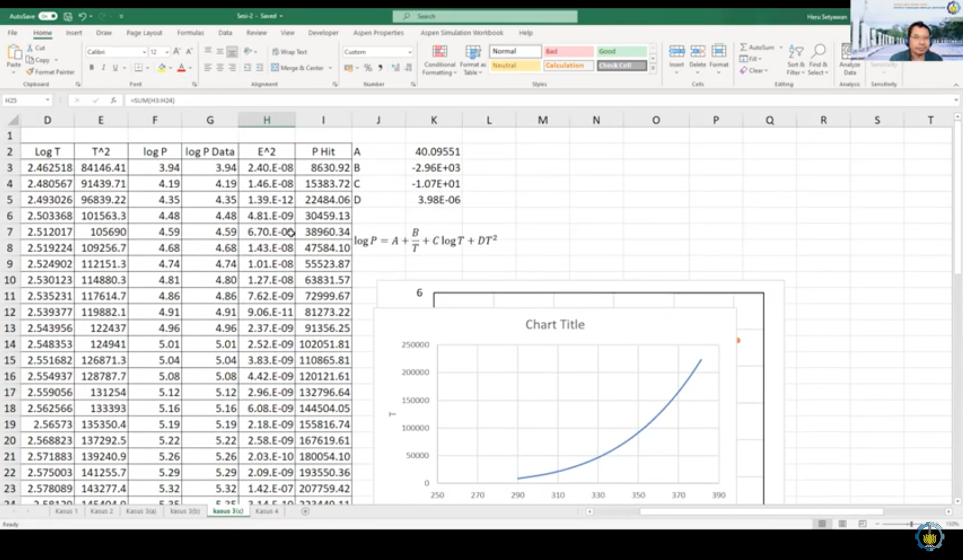The width and height of the screenshot is (963, 560).
Task: Expand the Calibri font name dropdown
Action: click(144, 52)
